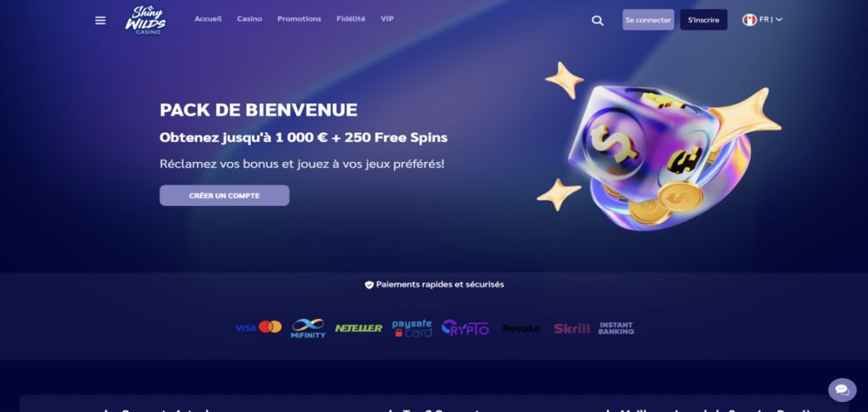
Task: Click the dice and coins hero image
Action: (x=659, y=147)
